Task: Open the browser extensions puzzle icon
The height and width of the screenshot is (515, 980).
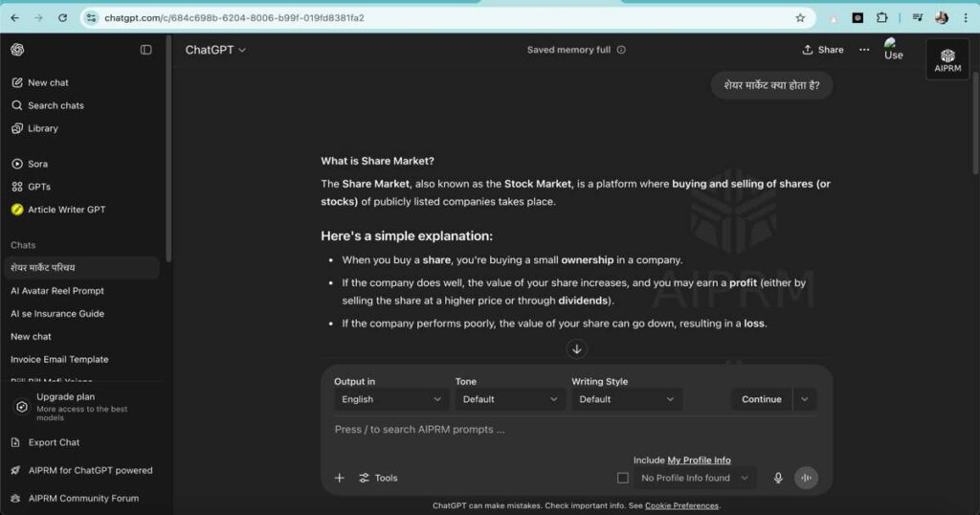Action: pyautogui.click(x=881, y=17)
